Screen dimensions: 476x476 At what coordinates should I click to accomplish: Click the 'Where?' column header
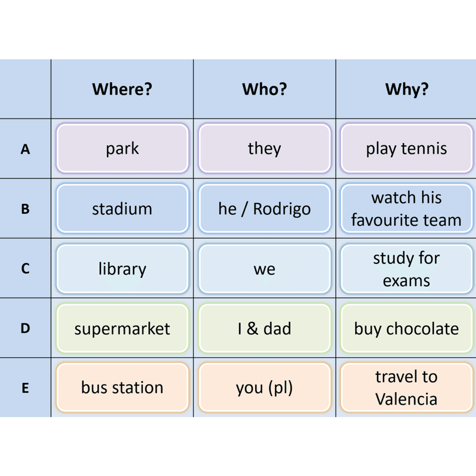point(122,89)
